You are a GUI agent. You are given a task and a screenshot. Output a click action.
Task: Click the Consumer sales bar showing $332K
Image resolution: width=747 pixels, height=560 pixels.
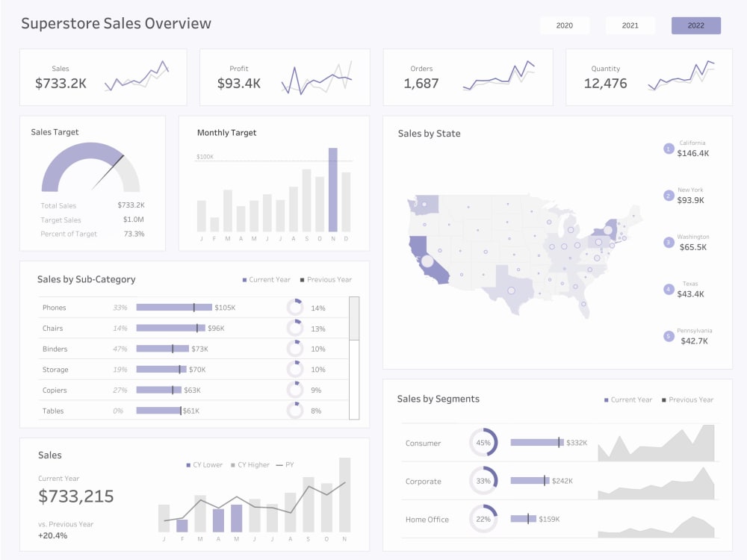click(538, 442)
